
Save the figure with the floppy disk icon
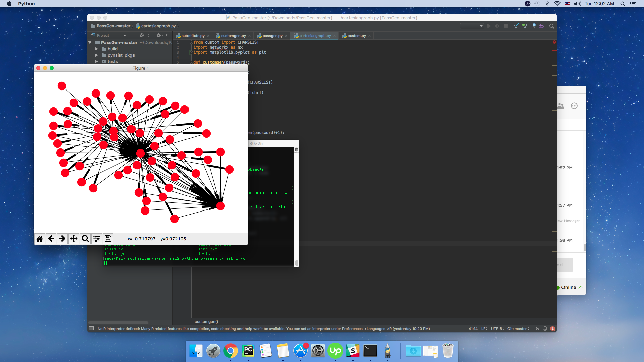click(x=108, y=239)
